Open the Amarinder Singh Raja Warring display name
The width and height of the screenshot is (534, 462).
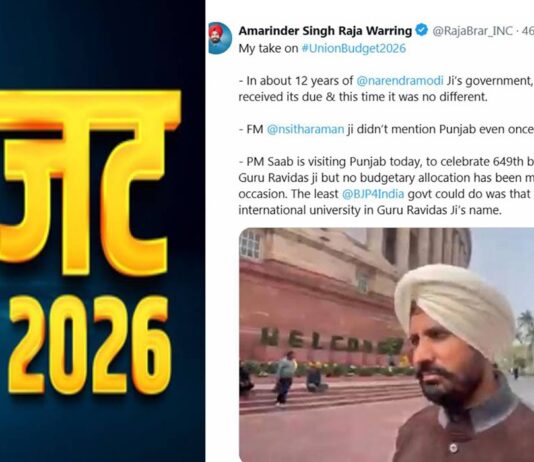point(325,31)
